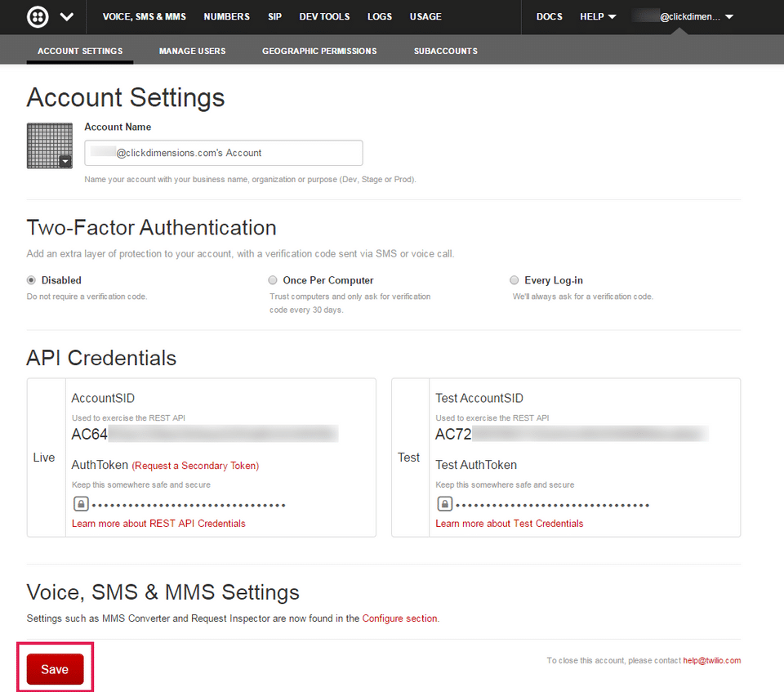
Task: Click the Account Name input field
Action: coord(224,153)
